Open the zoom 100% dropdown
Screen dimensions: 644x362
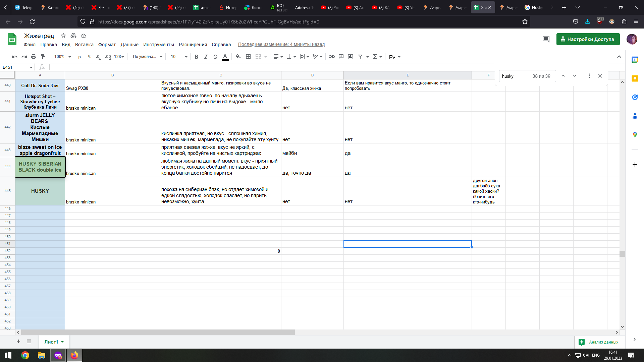tap(62, 57)
